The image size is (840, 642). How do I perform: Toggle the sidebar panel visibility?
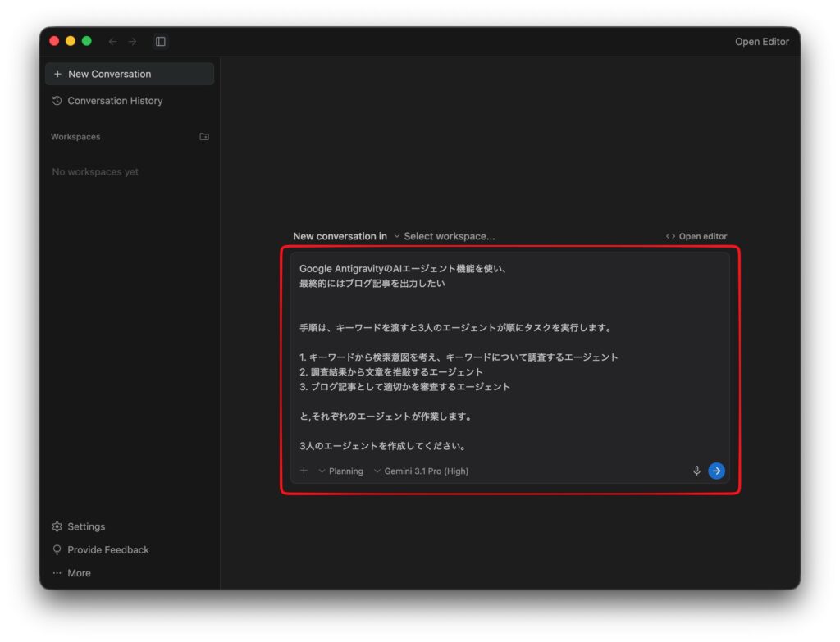click(x=161, y=41)
